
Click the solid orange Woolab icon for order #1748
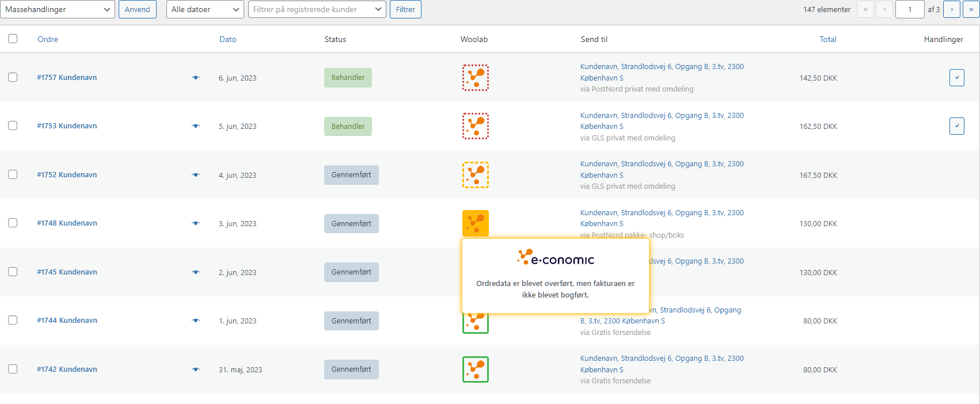(x=475, y=223)
